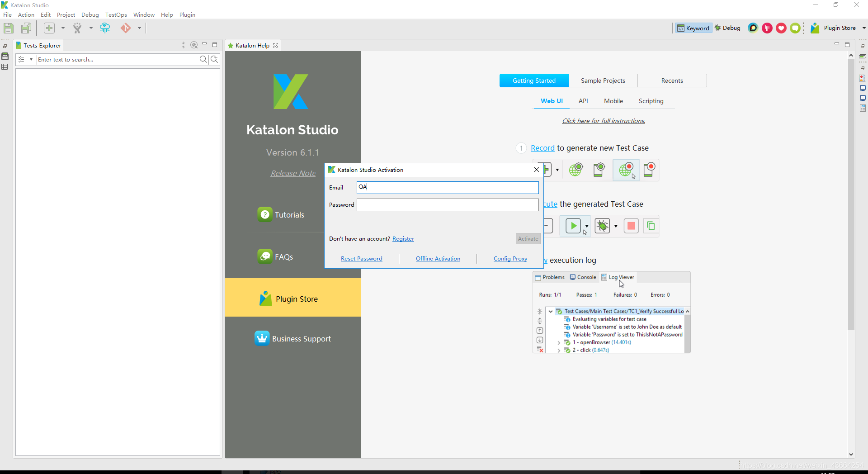Click the green chat bubble icon

(795, 28)
